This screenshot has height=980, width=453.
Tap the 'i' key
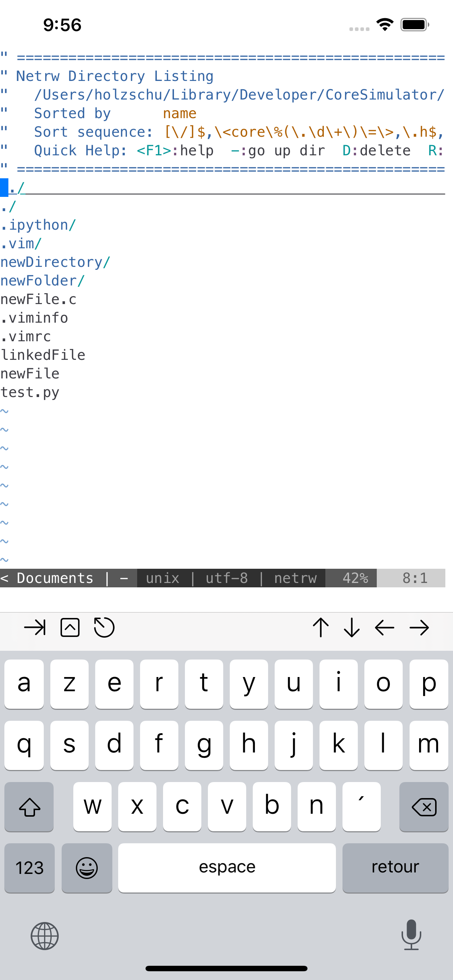338,684
